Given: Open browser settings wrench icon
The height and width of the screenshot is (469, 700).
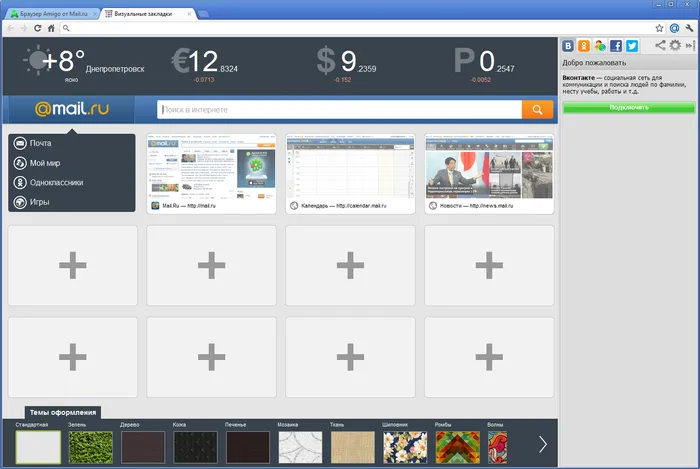Looking at the screenshot, I should (x=689, y=28).
